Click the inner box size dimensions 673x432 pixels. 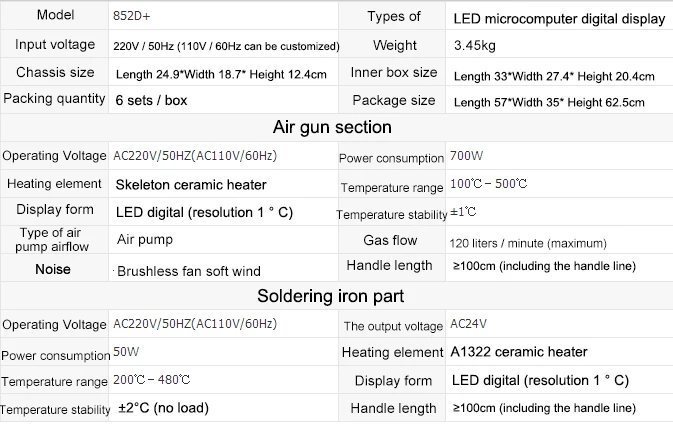[x=554, y=75]
